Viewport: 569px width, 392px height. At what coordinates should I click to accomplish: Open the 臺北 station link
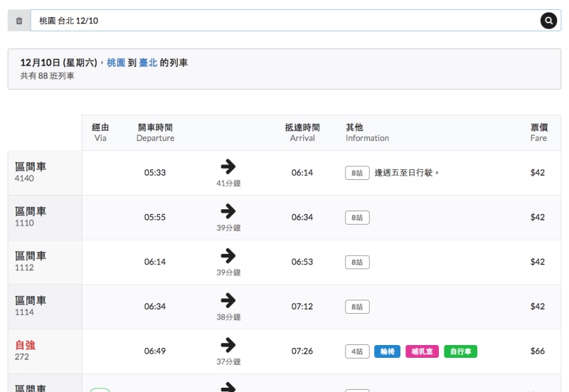click(x=148, y=63)
